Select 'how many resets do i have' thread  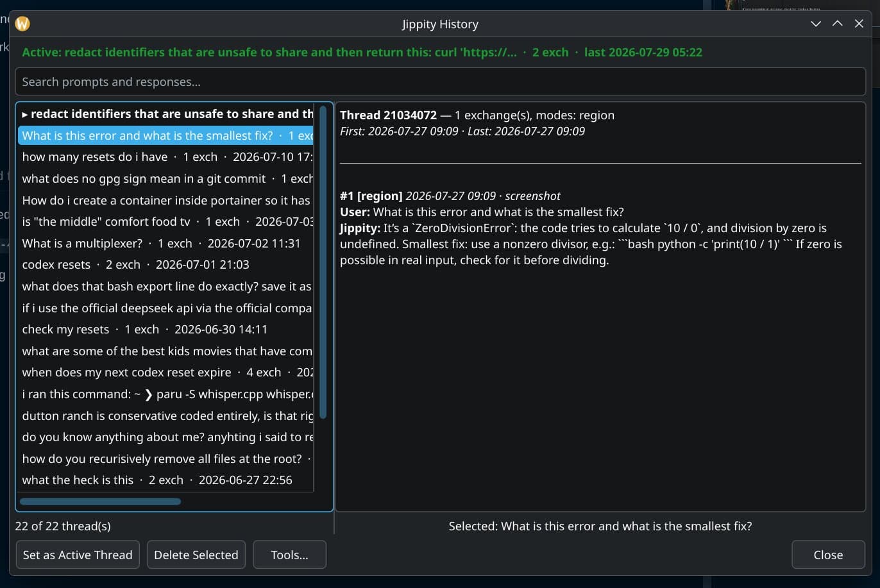coord(165,157)
